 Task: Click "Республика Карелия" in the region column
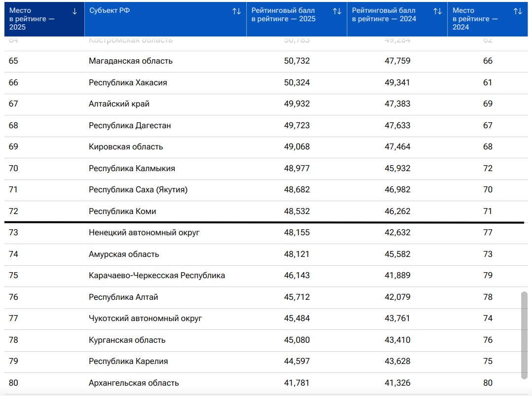tap(128, 361)
